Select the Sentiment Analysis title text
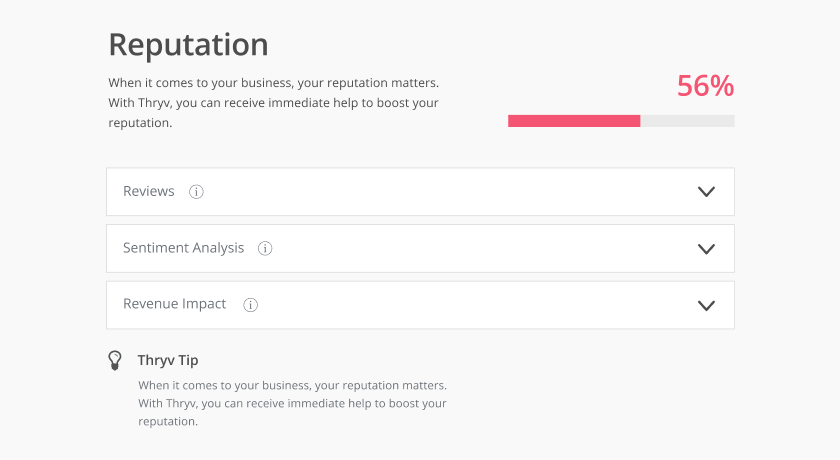Image resolution: width=840 pixels, height=460 pixels. (184, 248)
